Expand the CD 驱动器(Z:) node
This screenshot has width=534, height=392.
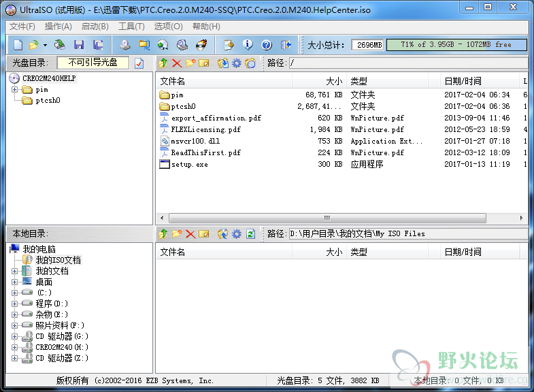(15, 358)
